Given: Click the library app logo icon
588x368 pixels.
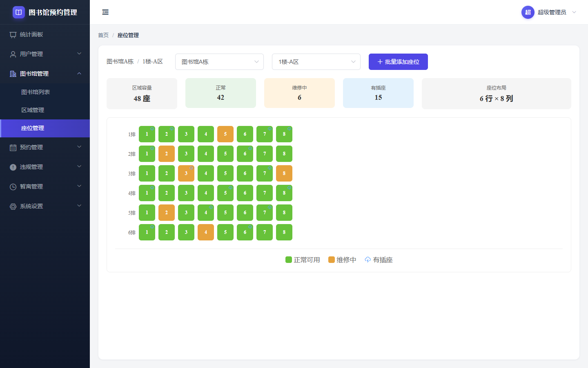Looking at the screenshot, I should pos(19,12).
